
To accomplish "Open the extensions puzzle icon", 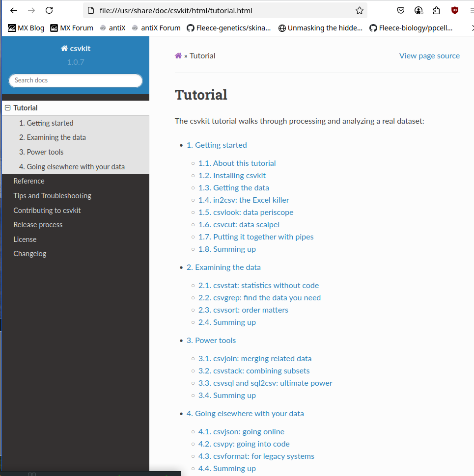I will [x=436, y=11].
